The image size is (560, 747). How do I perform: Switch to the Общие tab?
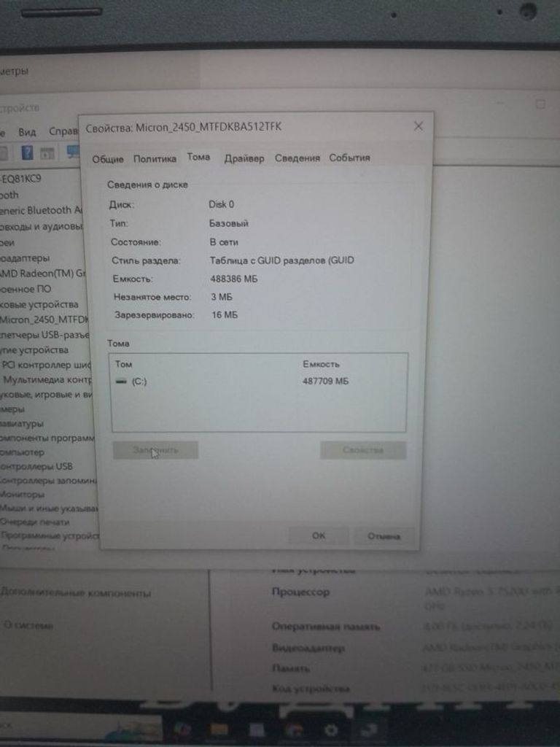point(108,159)
